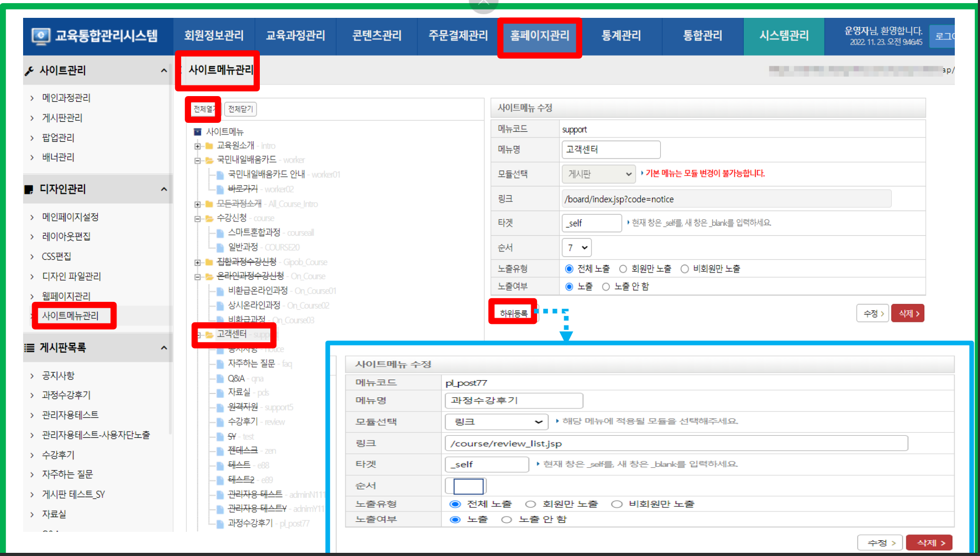Expand the 모든과정소개 tree node
Screen dimensions: 980x556
tap(197, 204)
